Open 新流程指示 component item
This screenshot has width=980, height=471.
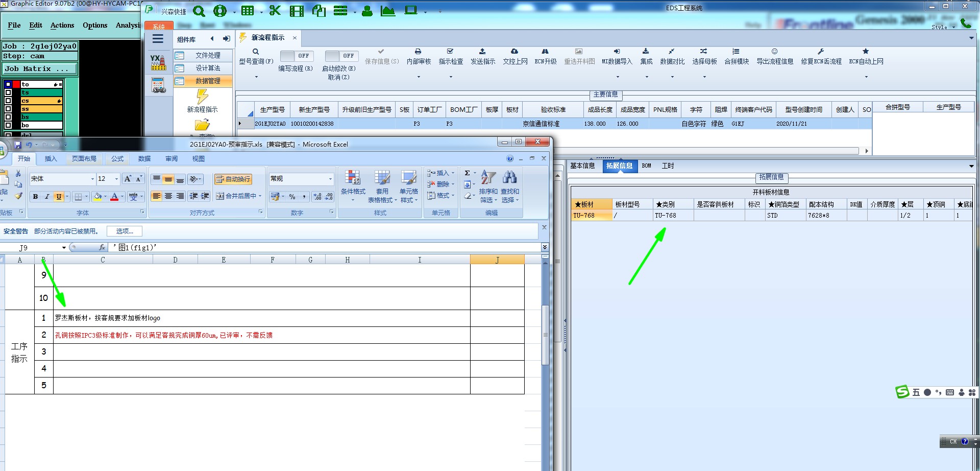[x=203, y=101]
